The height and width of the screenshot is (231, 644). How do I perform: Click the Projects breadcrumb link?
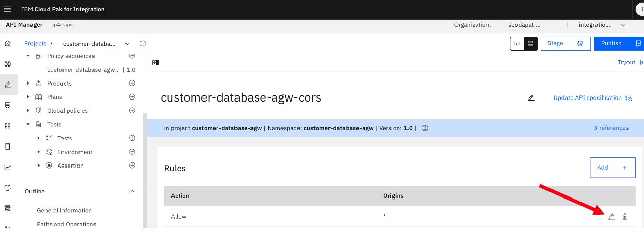[x=35, y=44]
